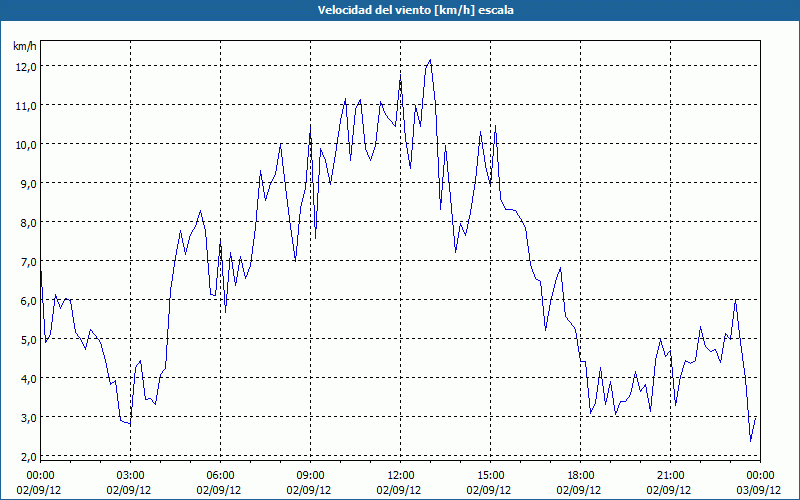This screenshot has width=800, height=500.
Task: Click the '3,0' vertical axis tick label
Action: point(29,418)
